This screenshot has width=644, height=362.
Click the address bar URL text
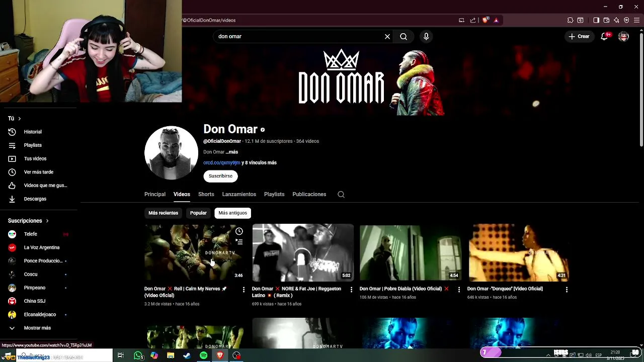tap(209, 20)
